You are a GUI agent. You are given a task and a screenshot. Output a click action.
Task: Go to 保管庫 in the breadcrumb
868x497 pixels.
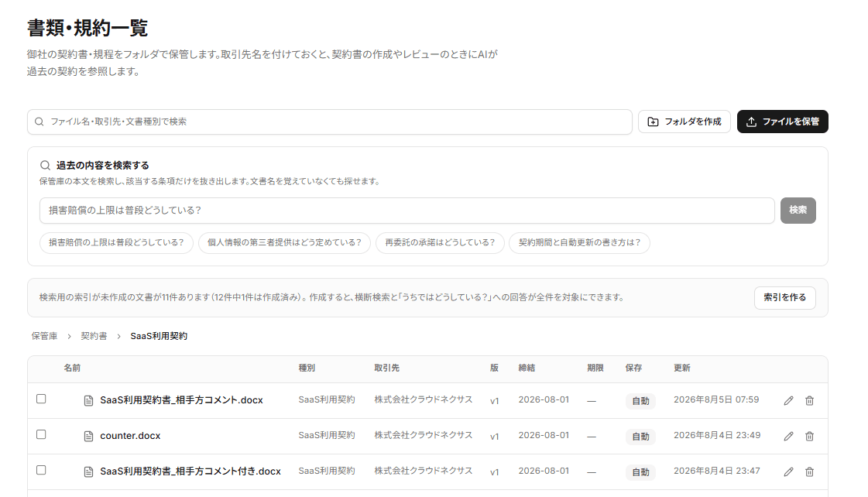click(44, 336)
